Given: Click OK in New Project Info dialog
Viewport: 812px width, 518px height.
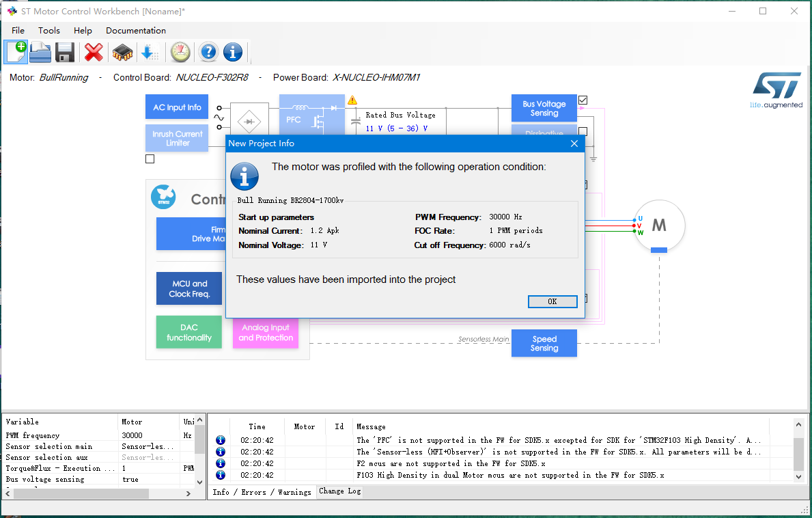Looking at the screenshot, I should [552, 301].
